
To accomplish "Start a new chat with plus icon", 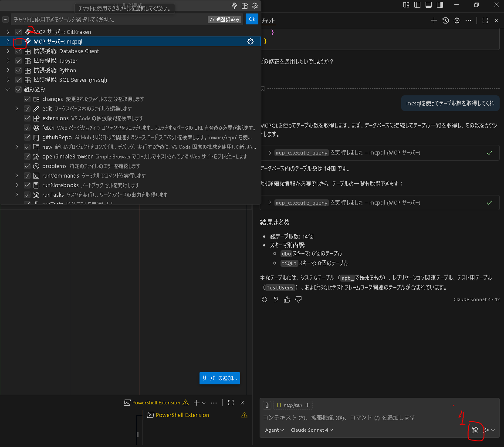I will (434, 20).
